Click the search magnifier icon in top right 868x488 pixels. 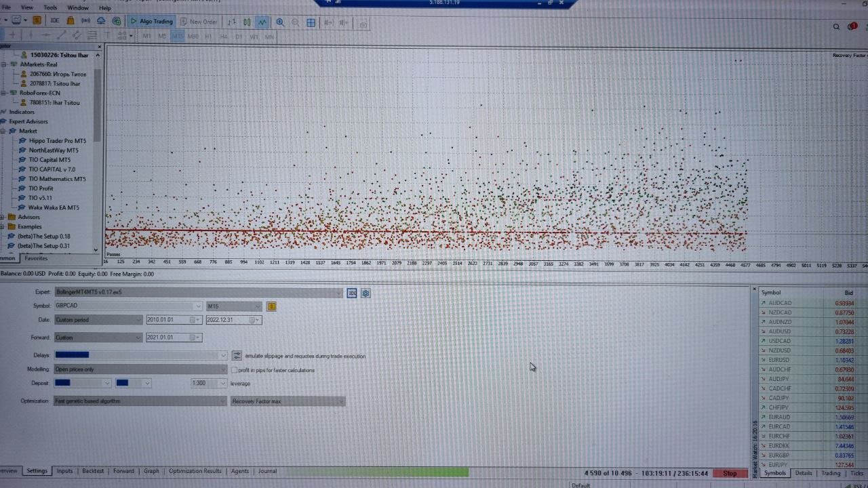coord(836,26)
